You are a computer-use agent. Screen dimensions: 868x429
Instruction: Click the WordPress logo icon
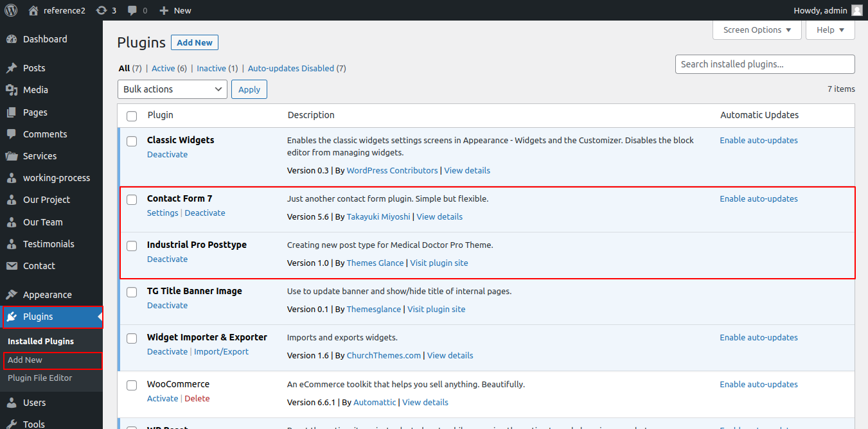(x=11, y=10)
